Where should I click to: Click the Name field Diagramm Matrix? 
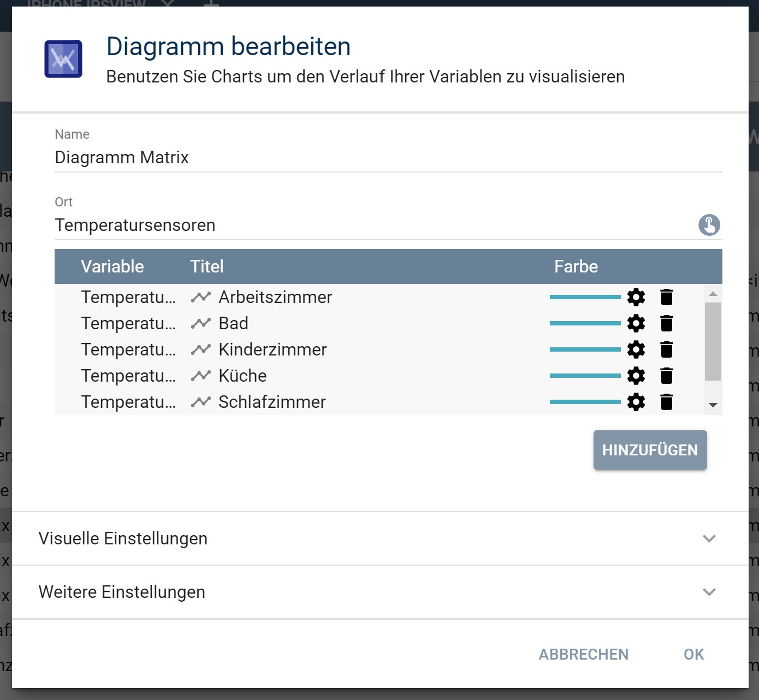pyautogui.click(x=388, y=157)
